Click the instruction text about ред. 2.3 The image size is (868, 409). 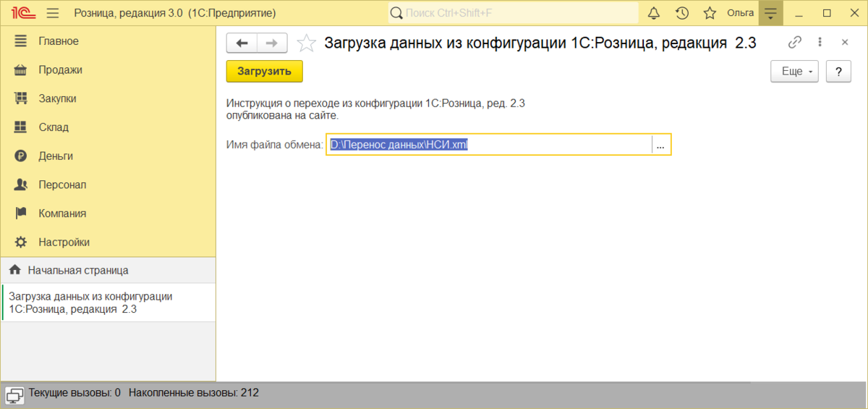[x=375, y=109]
